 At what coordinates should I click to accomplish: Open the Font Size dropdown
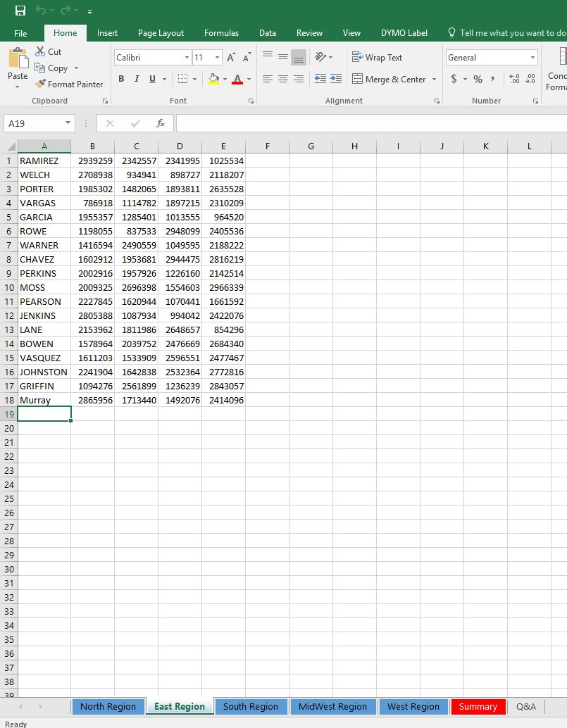click(216, 56)
